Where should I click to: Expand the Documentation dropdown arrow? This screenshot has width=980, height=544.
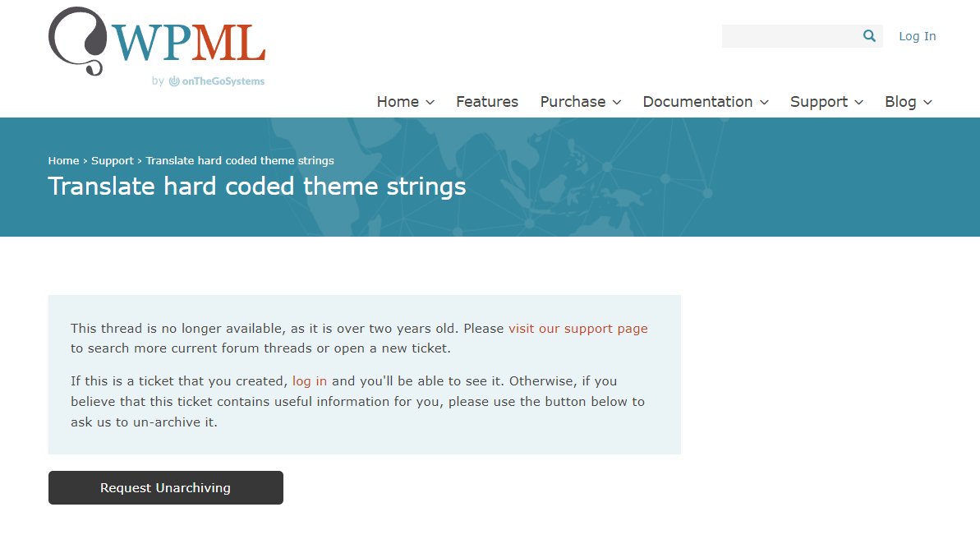764,103
